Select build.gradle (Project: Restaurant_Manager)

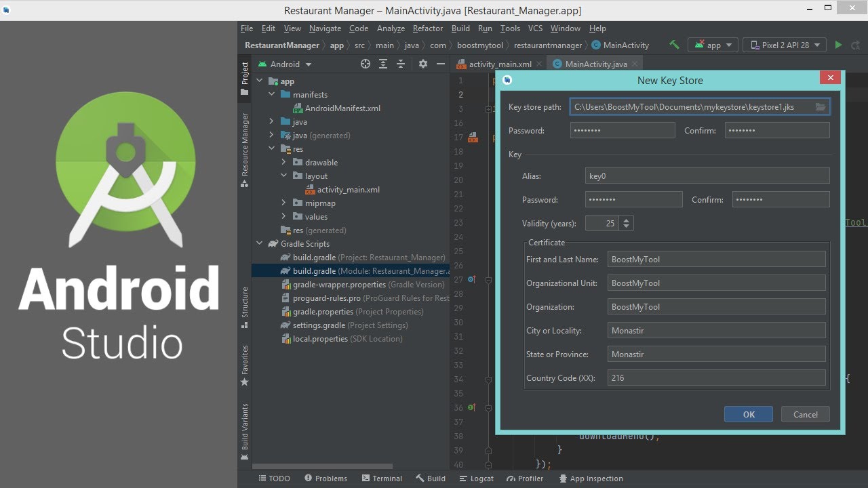(x=363, y=258)
